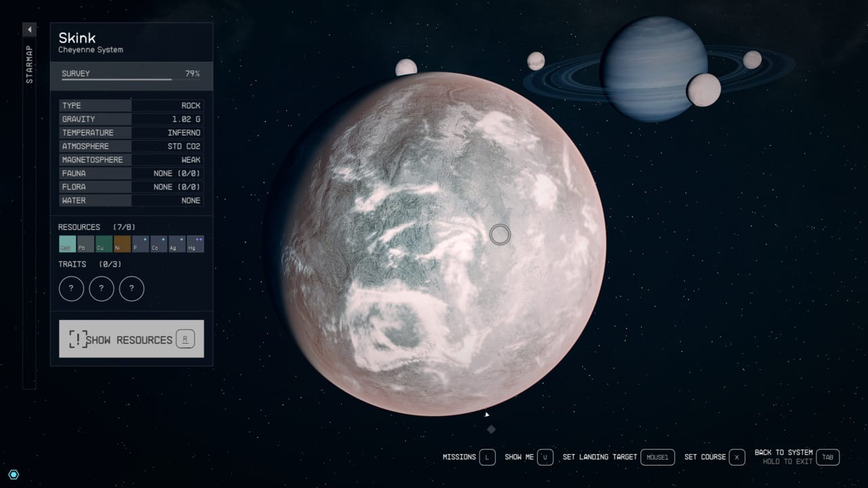Click the SHOW ME label
Image resolution: width=868 pixels, height=488 pixels.
tap(519, 457)
